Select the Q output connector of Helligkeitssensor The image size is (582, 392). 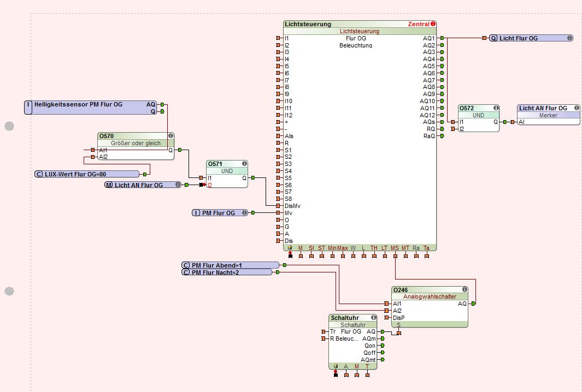(162, 111)
